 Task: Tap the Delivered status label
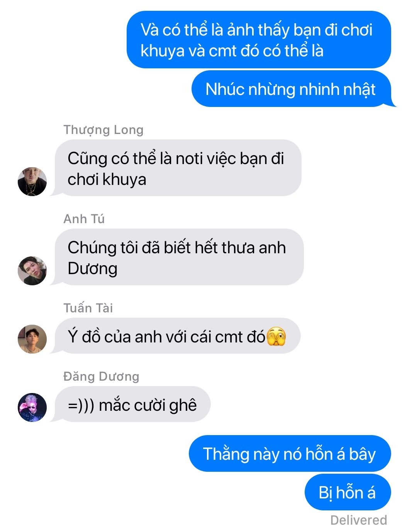[x=358, y=520]
